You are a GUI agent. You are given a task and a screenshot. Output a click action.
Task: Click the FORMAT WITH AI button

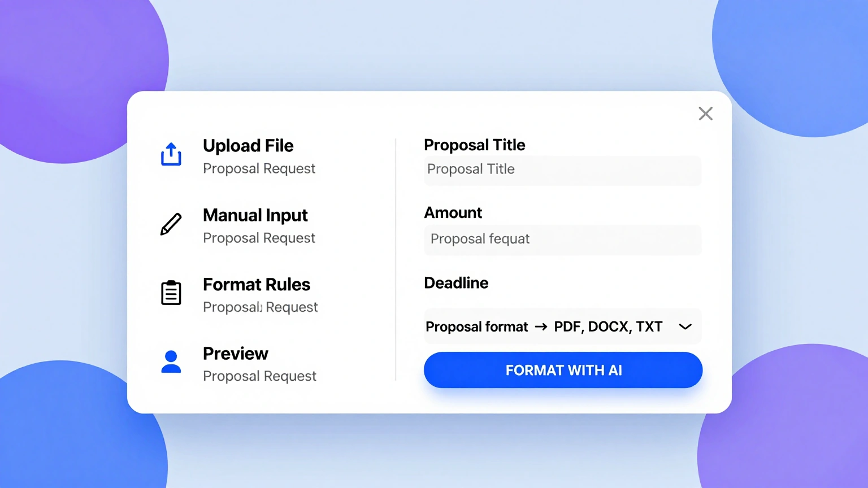(x=563, y=370)
